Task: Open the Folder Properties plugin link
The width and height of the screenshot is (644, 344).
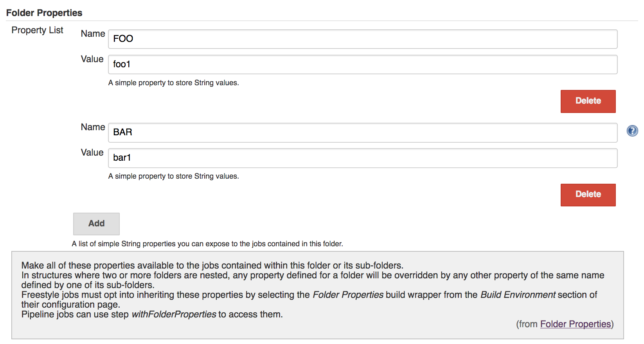Action: (x=576, y=324)
